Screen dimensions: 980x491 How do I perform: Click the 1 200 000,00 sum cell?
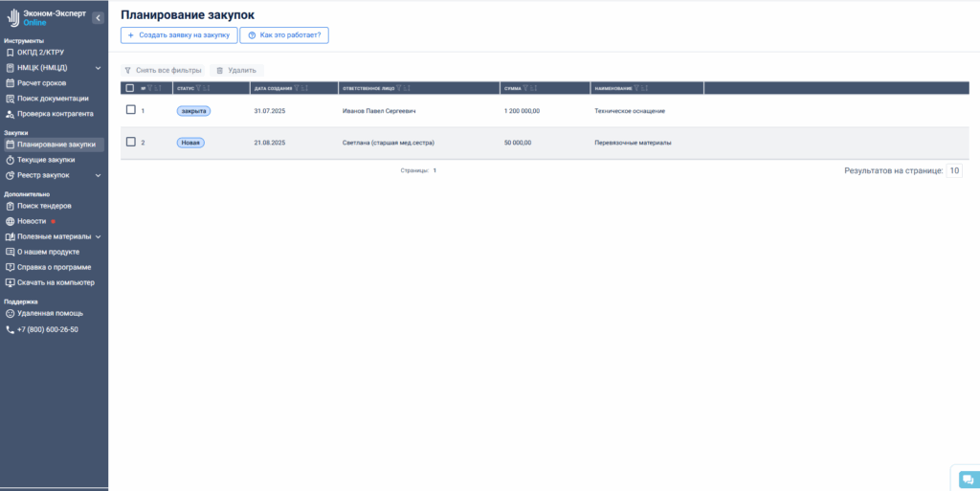click(x=522, y=111)
